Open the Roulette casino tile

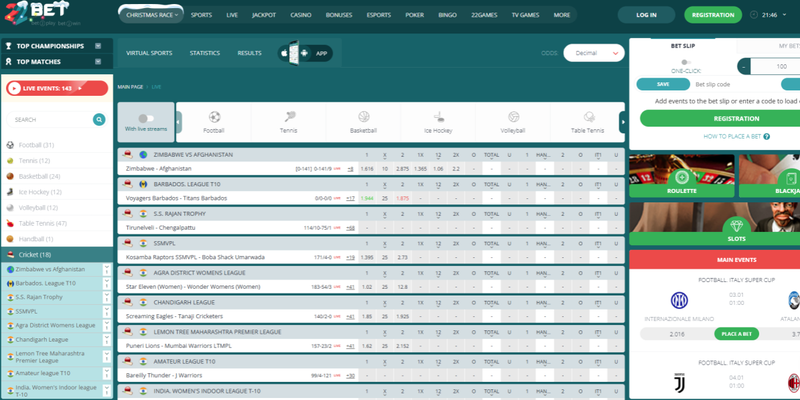682,176
